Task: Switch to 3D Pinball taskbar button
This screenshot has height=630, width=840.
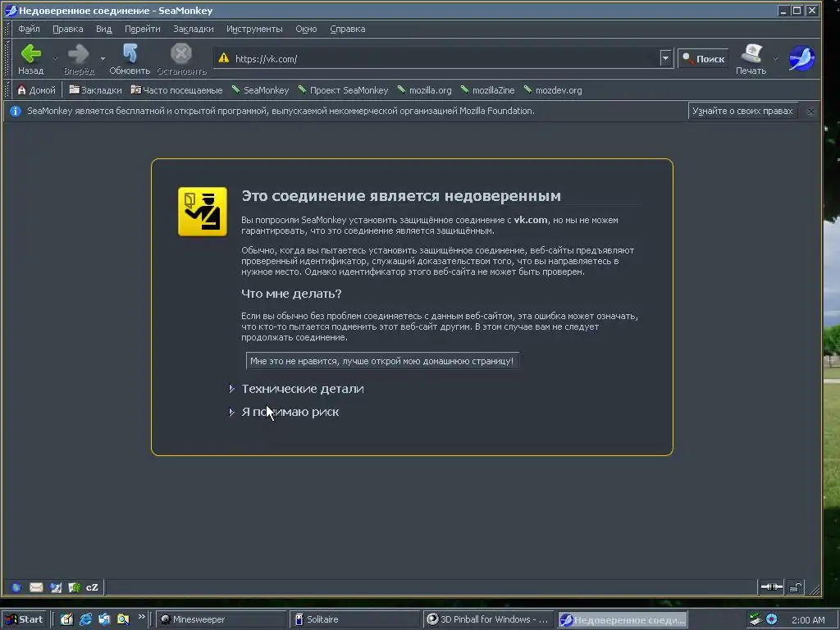Action: point(489,620)
